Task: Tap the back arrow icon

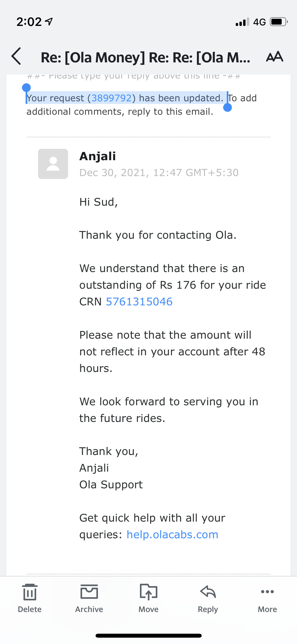Action: 16,56
